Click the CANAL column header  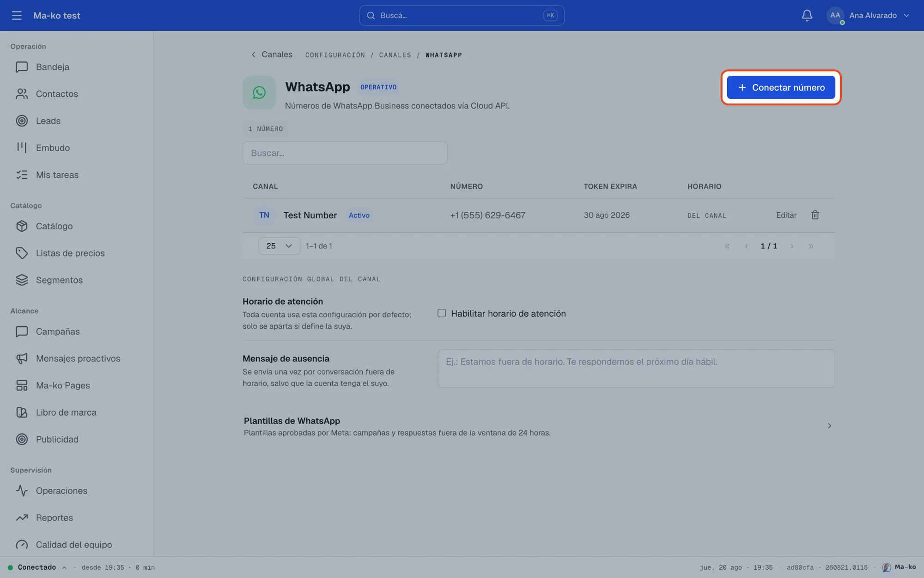(265, 186)
